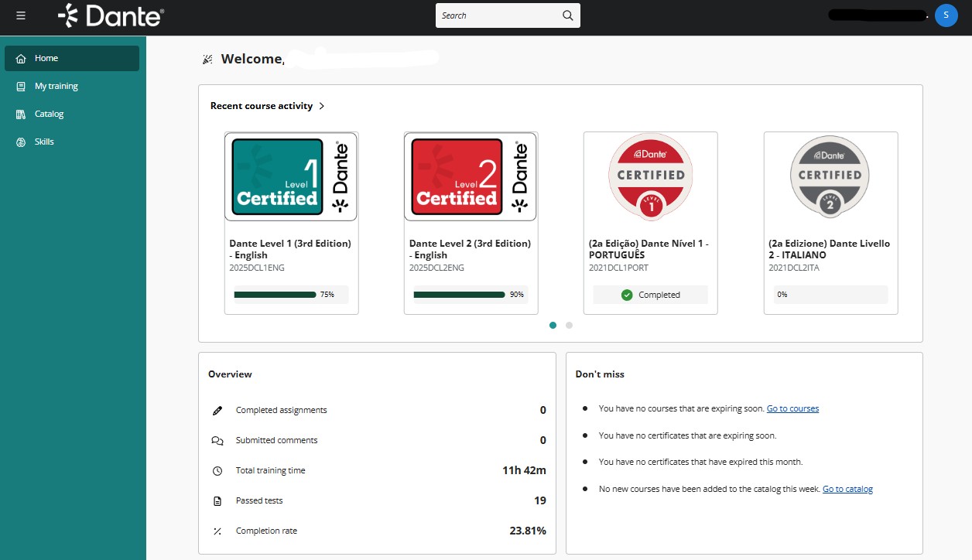Viewport: 972px width, 560px height.
Task: Click the Don't miss panel heading
Action: (600, 374)
